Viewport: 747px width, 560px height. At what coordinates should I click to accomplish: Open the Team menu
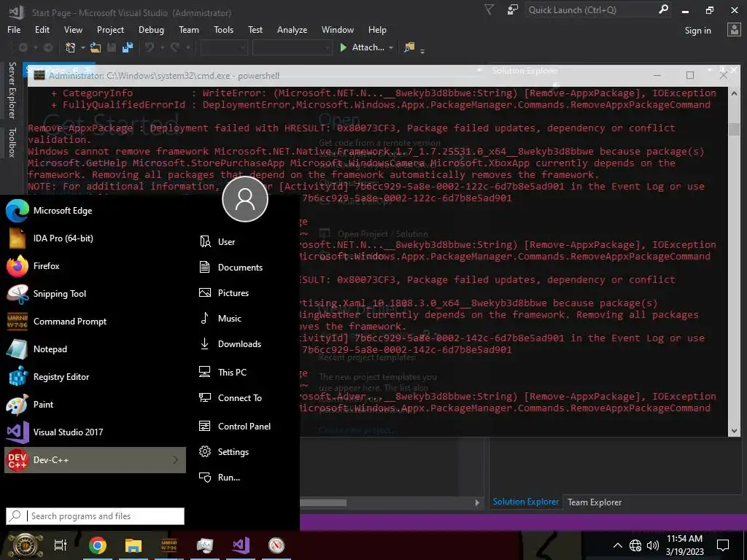[x=189, y=29]
